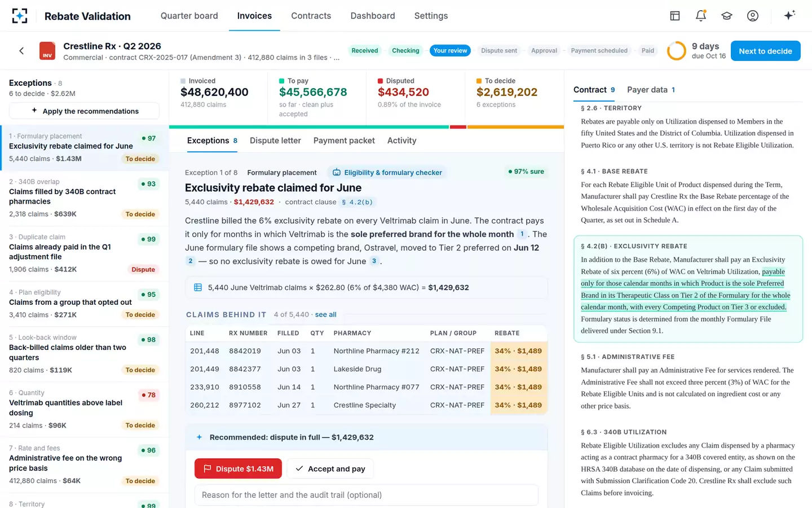Screen dimensions: 812x508
Task: Select the Checking stage pill
Action: tap(405, 51)
